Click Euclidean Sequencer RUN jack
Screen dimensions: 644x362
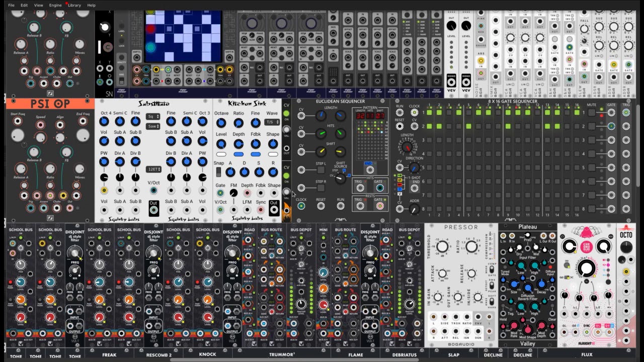(341, 206)
